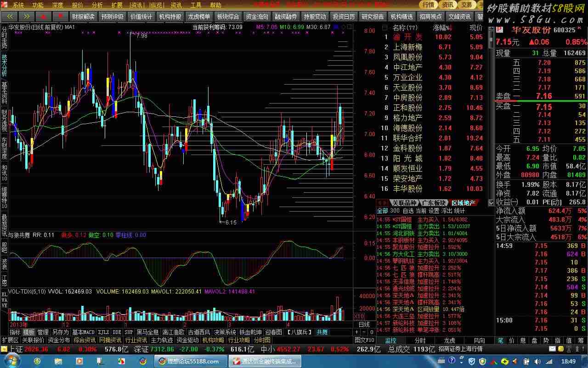The image size is (588, 368).
Task: Open Internet Explorer from the taskbar
Action: point(38,361)
